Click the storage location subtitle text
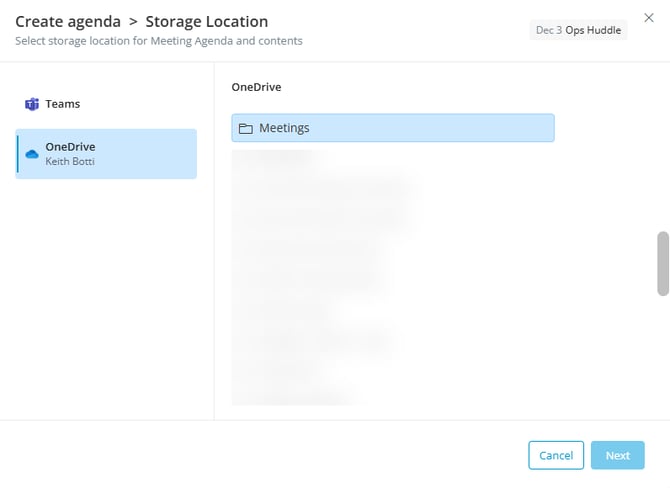The width and height of the screenshot is (670, 488). point(159,41)
